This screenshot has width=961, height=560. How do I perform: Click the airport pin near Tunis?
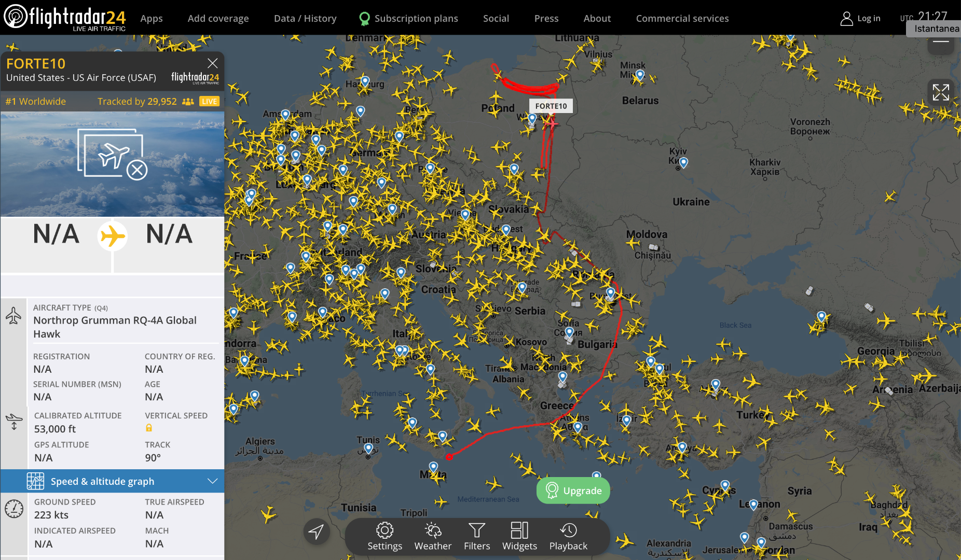(368, 449)
